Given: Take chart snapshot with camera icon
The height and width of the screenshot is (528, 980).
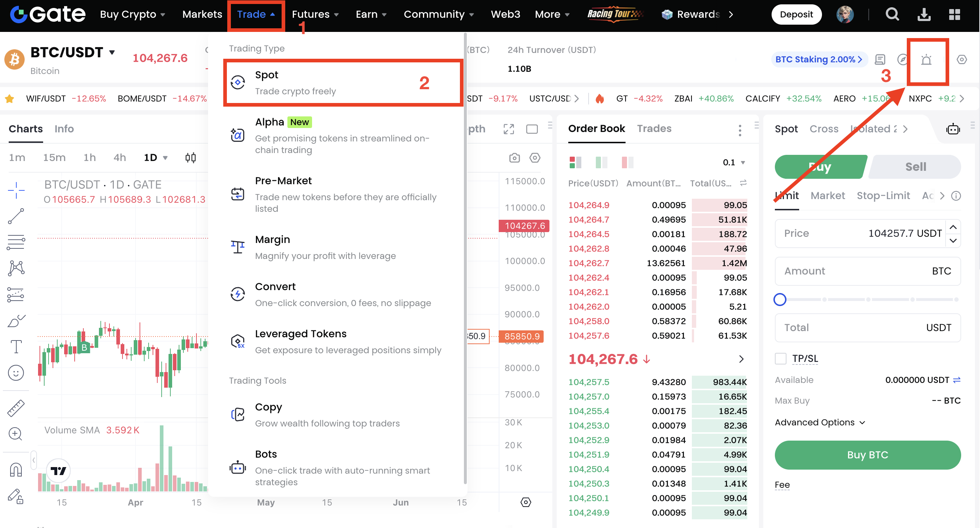Looking at the screenshot, I should [x=514, y=158].
